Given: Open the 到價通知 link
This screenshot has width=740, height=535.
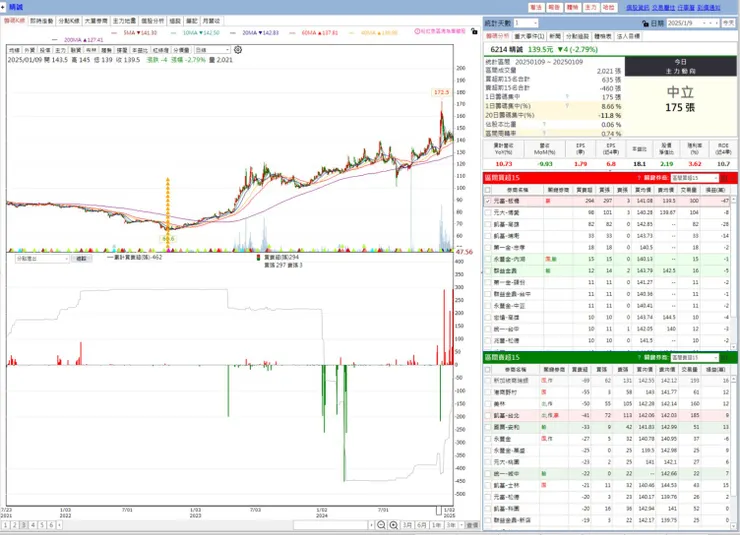Looking at the screenshot, I should (709, 8).
